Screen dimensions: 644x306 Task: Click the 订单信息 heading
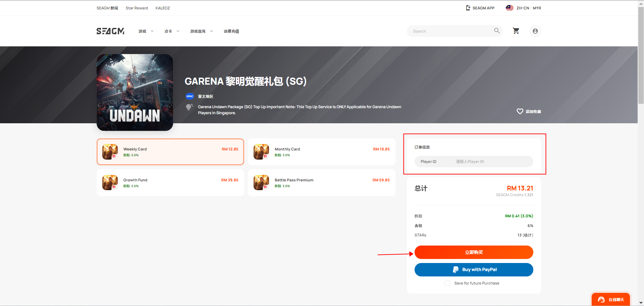point(422,147)
